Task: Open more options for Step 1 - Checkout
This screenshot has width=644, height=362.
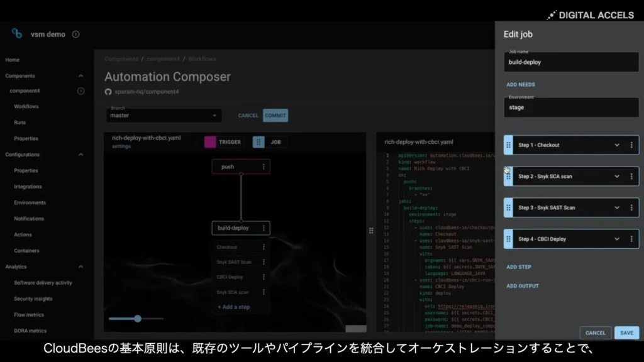Action: click(x=631, y=145)
